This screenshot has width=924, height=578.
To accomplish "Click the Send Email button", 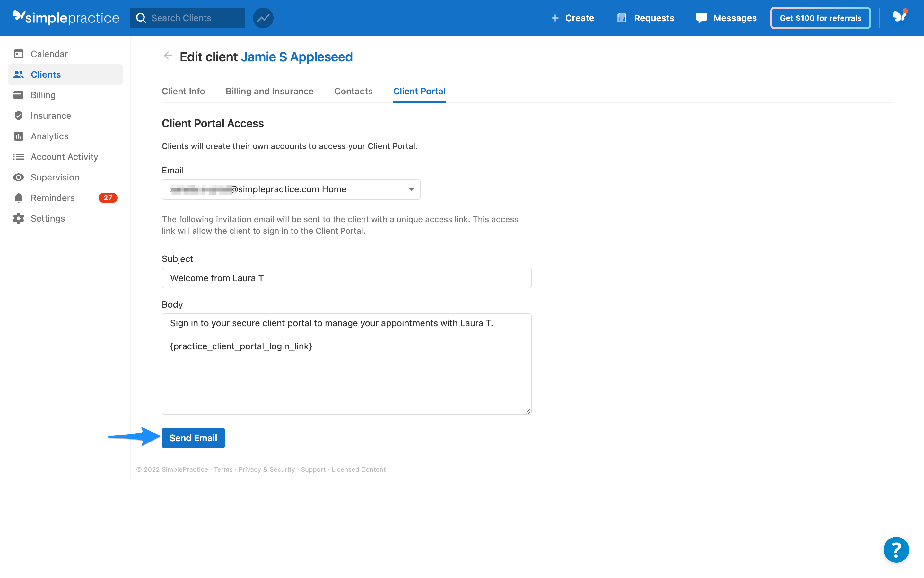I will tap(193, 438).
